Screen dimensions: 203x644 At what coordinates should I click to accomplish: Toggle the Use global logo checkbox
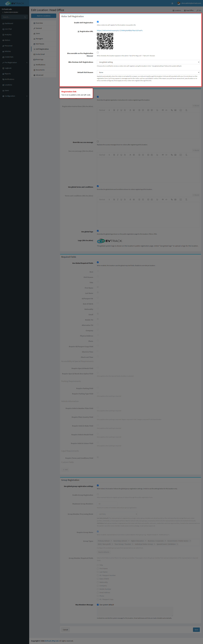pos(98,231)
